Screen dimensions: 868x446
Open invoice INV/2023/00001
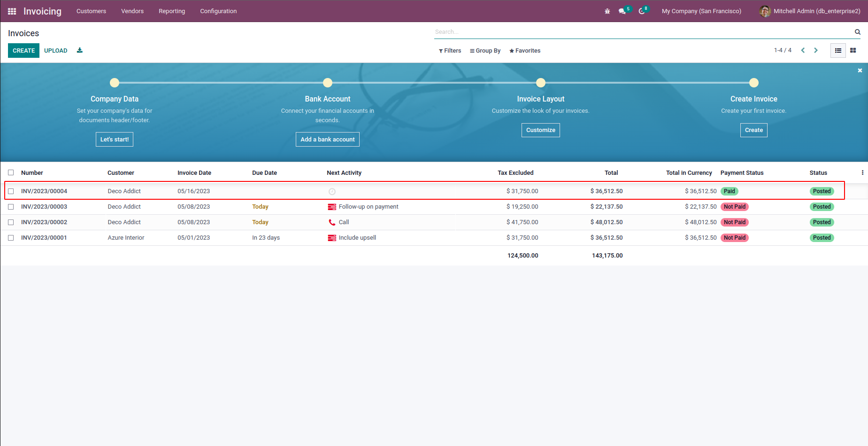pyautogui.click(x=44, y=238)
